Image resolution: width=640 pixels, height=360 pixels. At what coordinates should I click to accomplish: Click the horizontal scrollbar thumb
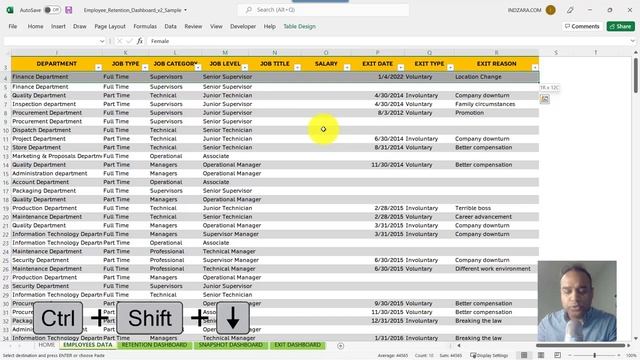[x=580, y=346]
